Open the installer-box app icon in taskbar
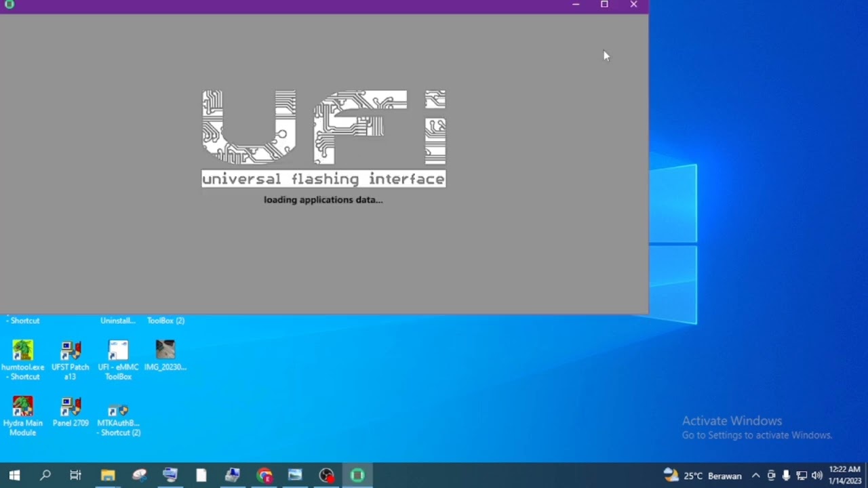This screenshot has width=868, height=488. click(x=233, y=475)
